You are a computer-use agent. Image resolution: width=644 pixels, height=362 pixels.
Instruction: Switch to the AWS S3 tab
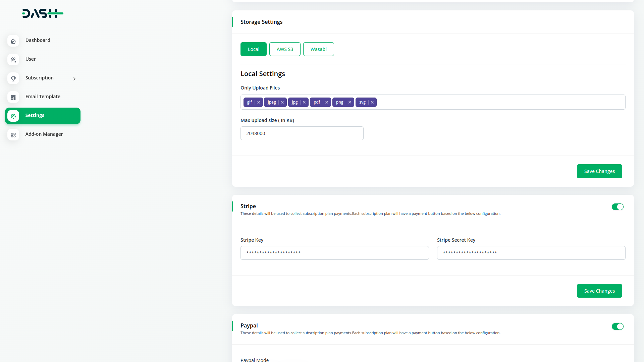tap(284, 49)
